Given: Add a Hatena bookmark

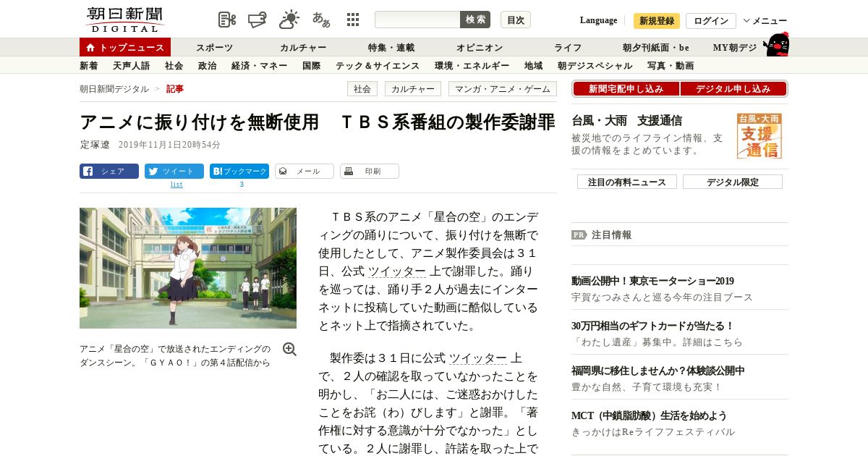Looking at the screenshot, I should pos(239,172).
